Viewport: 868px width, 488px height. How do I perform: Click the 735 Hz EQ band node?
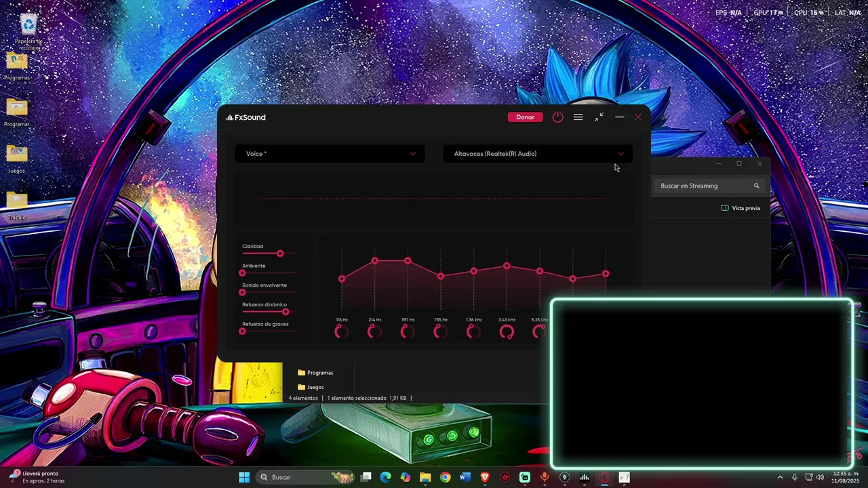point(441,276)
